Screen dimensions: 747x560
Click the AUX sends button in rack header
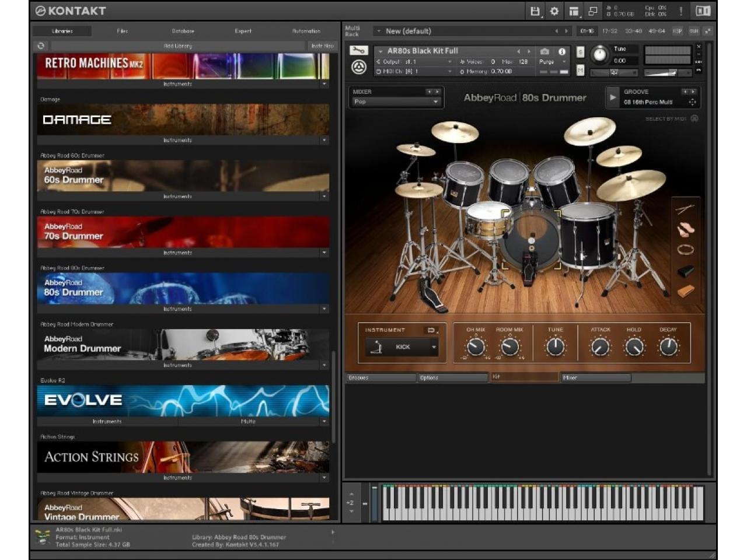click(694, 31)
